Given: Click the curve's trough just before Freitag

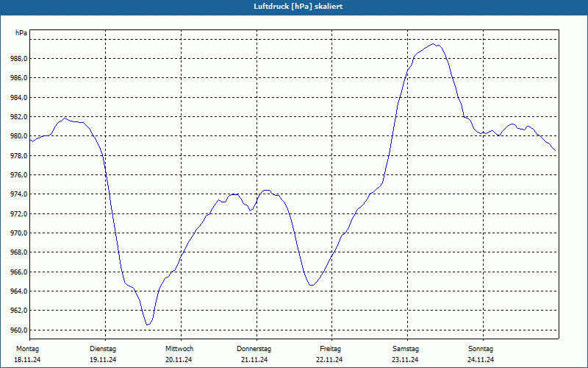Looking at the screenshot, I should [x=311, y=286].
